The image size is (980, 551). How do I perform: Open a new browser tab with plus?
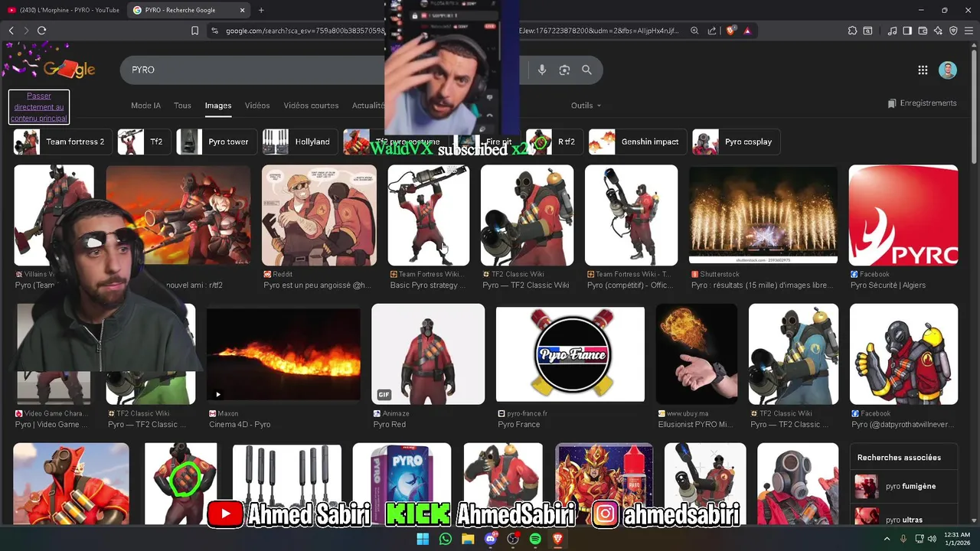[261, 10]
